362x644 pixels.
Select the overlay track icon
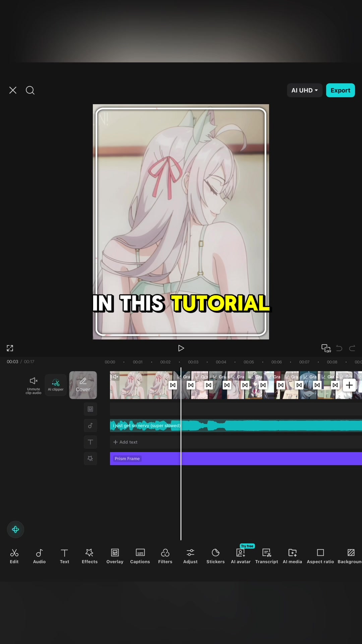click(90, 409)
